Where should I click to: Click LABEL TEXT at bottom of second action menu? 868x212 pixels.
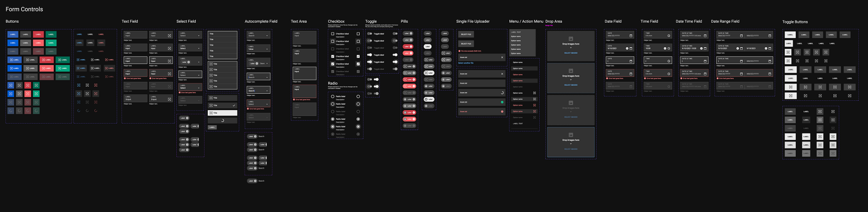point(518,123)
